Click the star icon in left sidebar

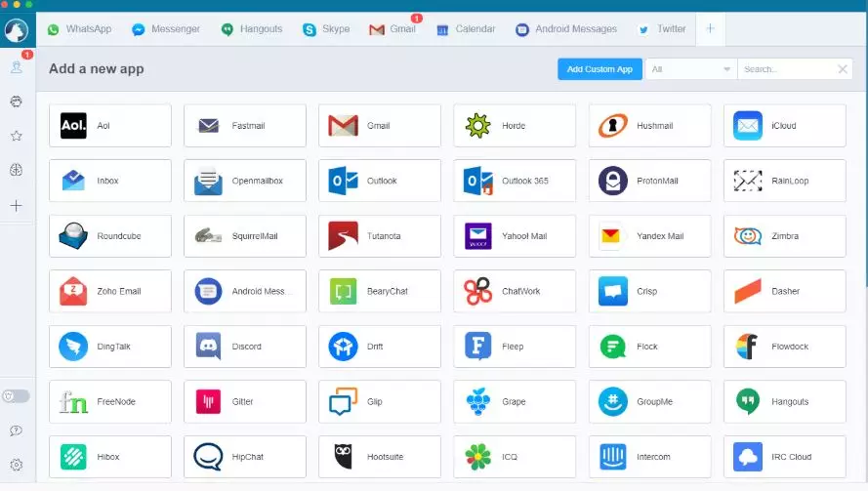point(16,136)
